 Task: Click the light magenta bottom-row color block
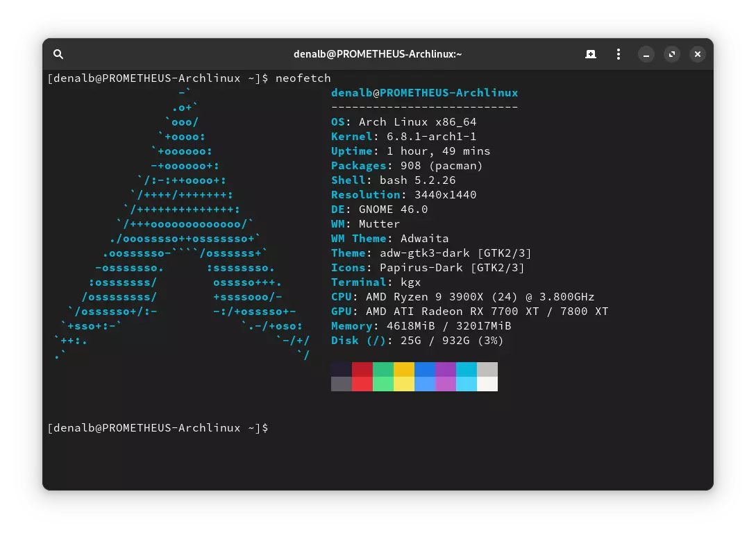click(446, 384)
